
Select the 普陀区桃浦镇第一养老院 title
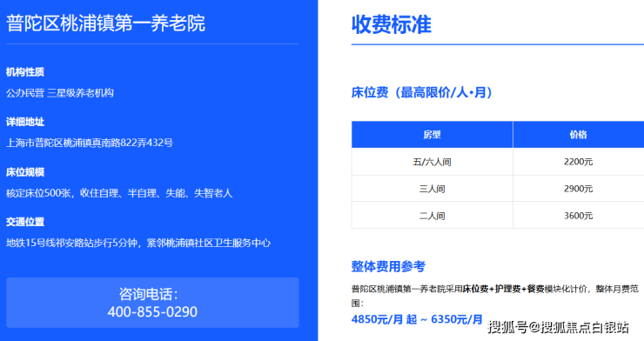105,23
